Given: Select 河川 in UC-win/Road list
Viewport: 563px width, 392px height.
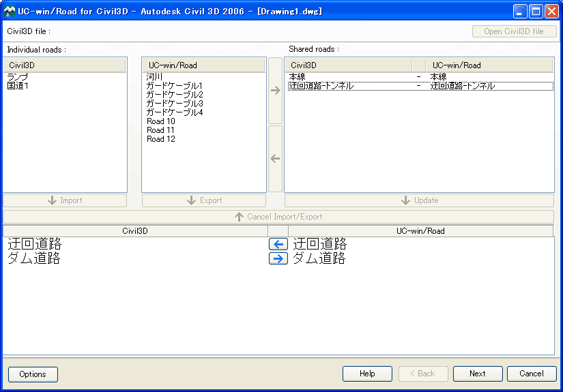Looking at the screenshot, I should point(154,77).
